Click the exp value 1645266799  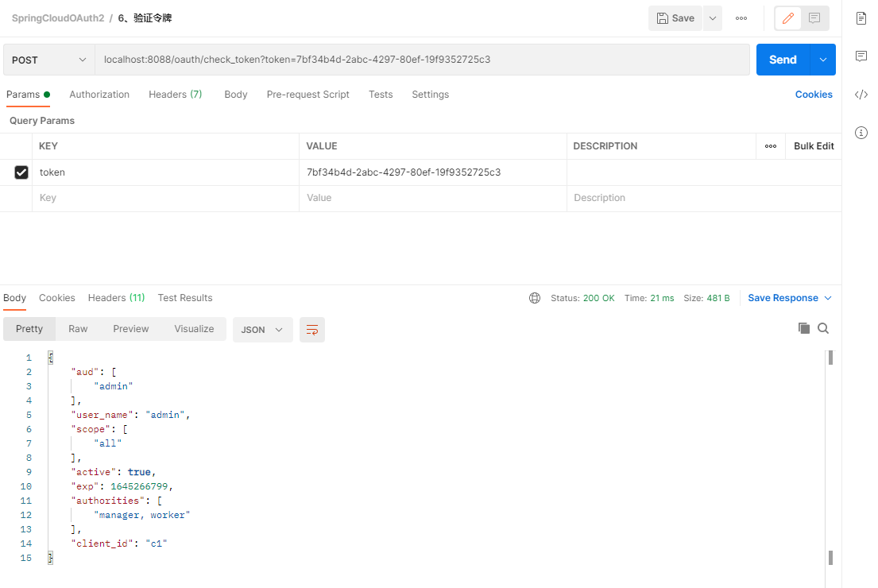pyautogui.click(x=139, y=486)
